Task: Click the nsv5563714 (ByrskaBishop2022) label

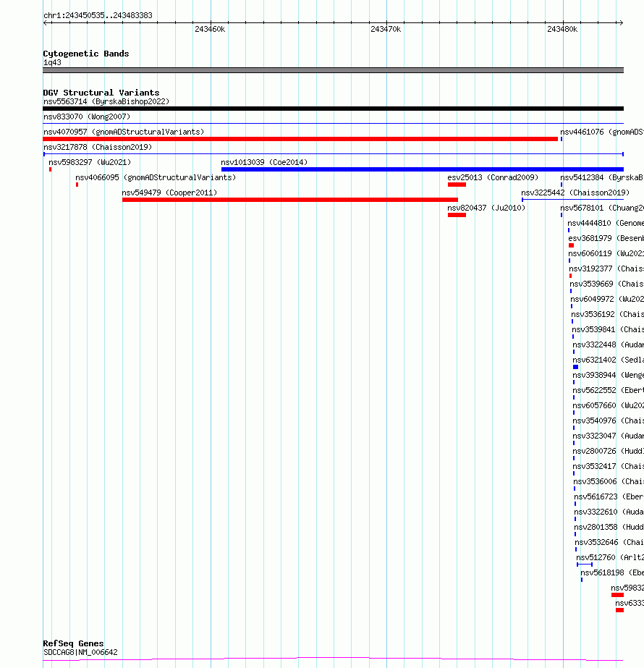Action: coord(106,101)
